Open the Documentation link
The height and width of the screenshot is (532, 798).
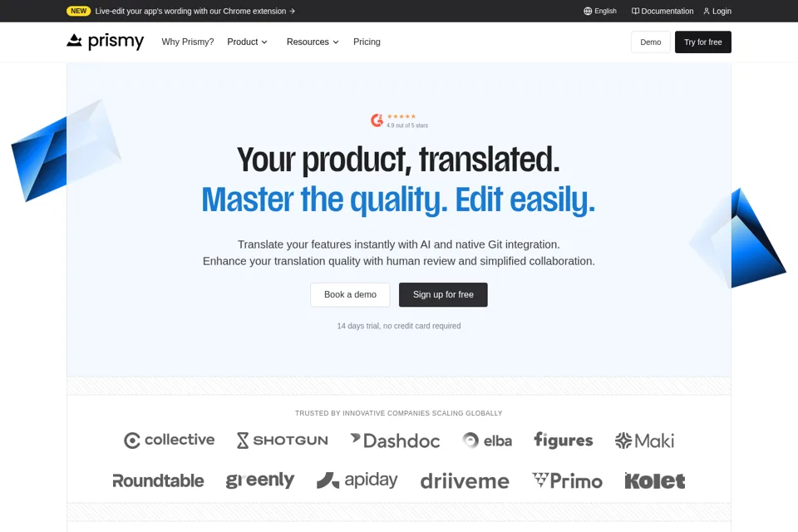click(663, 11)
